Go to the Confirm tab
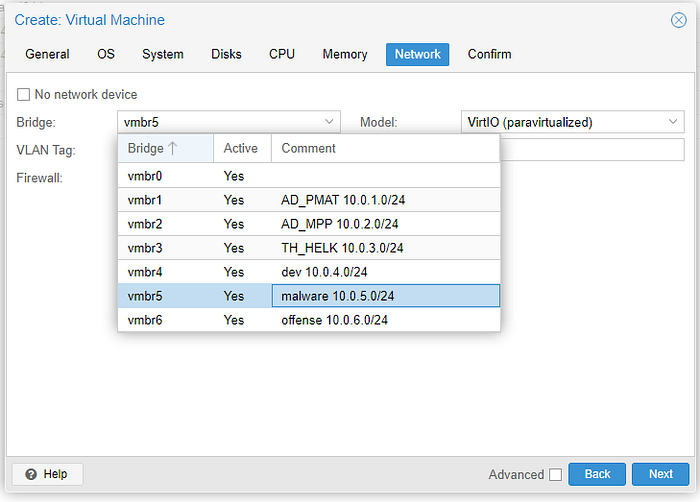 click(489, 54)
